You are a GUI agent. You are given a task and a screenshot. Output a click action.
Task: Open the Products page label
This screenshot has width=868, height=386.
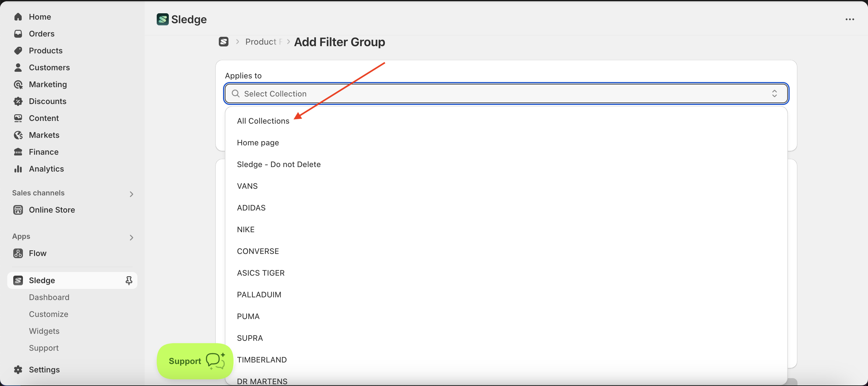click(46, 51)
